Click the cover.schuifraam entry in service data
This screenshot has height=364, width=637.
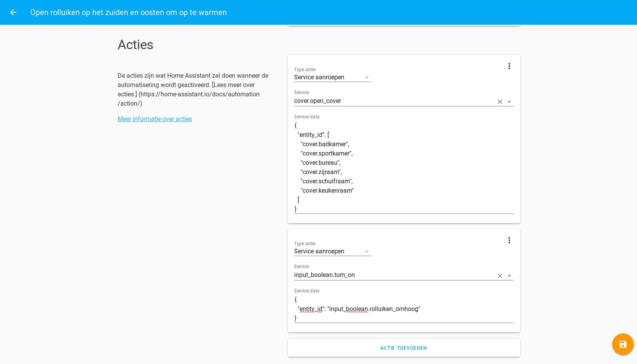coord(327,181)
